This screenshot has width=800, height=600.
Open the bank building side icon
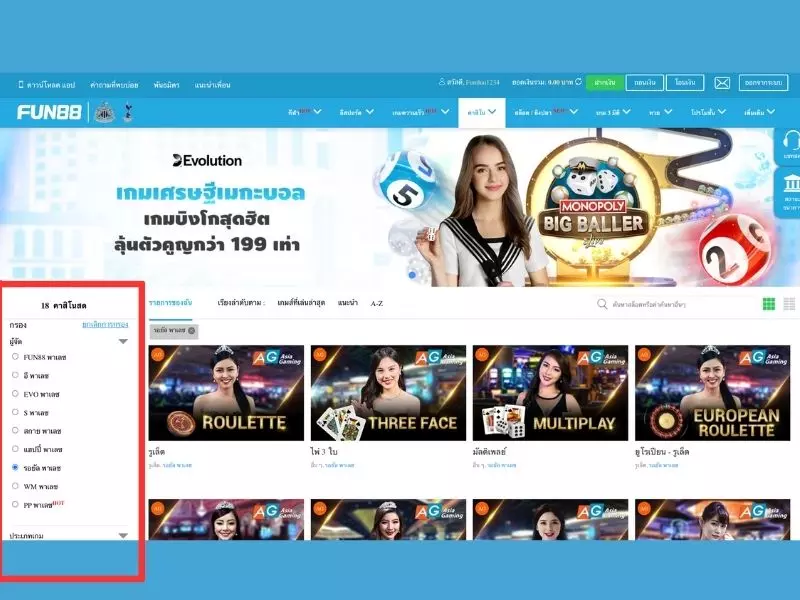791,183
